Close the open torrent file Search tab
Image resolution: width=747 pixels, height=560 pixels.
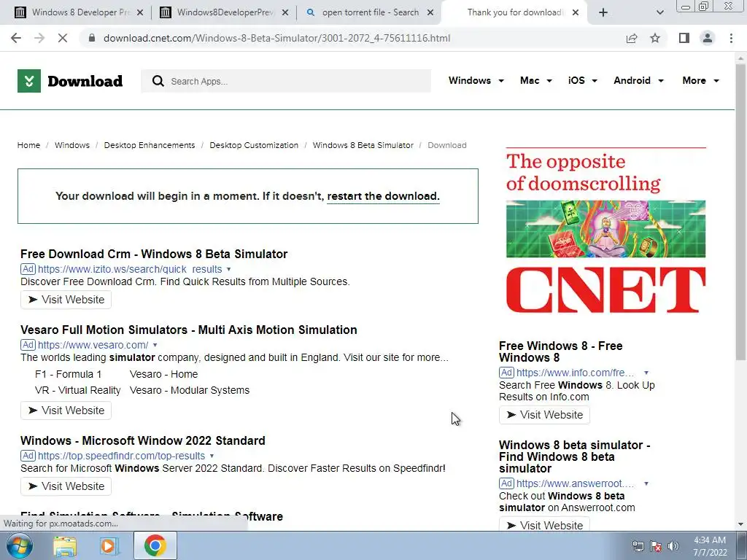pyautogui.click(x=430, y=12)
